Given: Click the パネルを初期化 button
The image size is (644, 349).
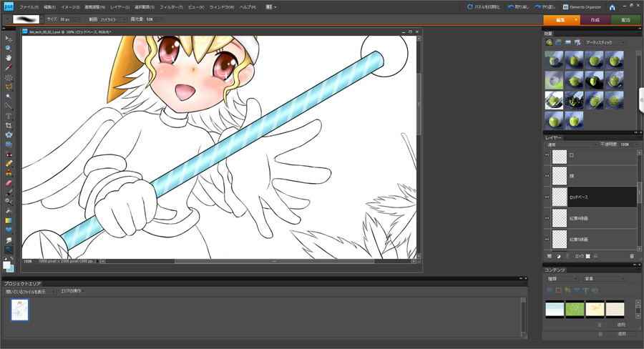Looking at the screenshot, I should pos(484,6).
